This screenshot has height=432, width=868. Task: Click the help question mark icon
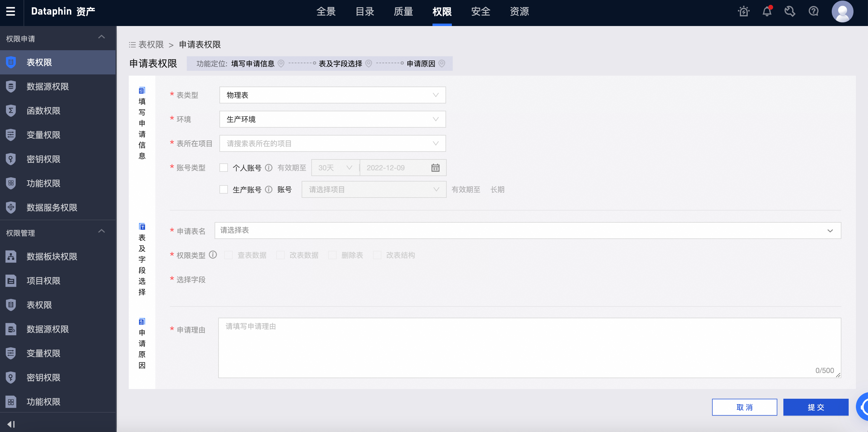[813, 11]
